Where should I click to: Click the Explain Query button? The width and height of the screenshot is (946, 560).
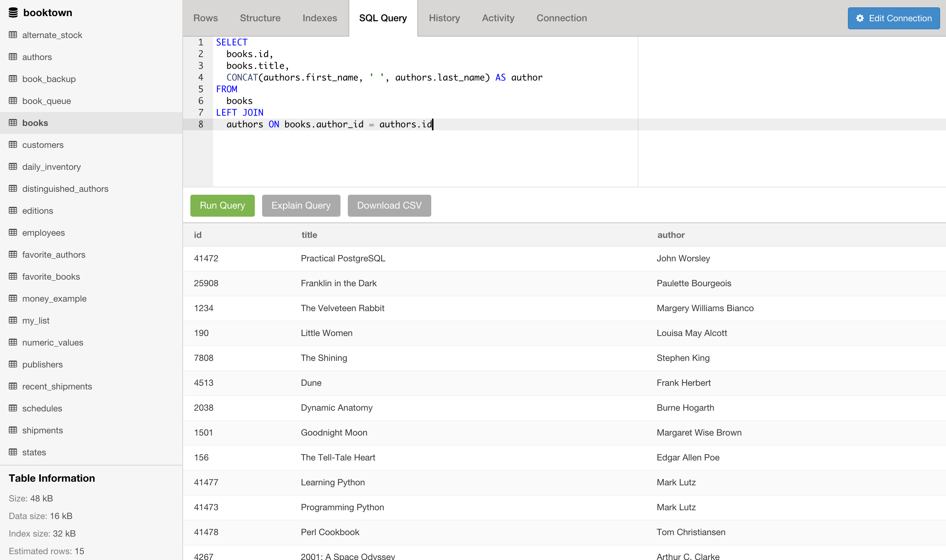click(x=301, y=206)
